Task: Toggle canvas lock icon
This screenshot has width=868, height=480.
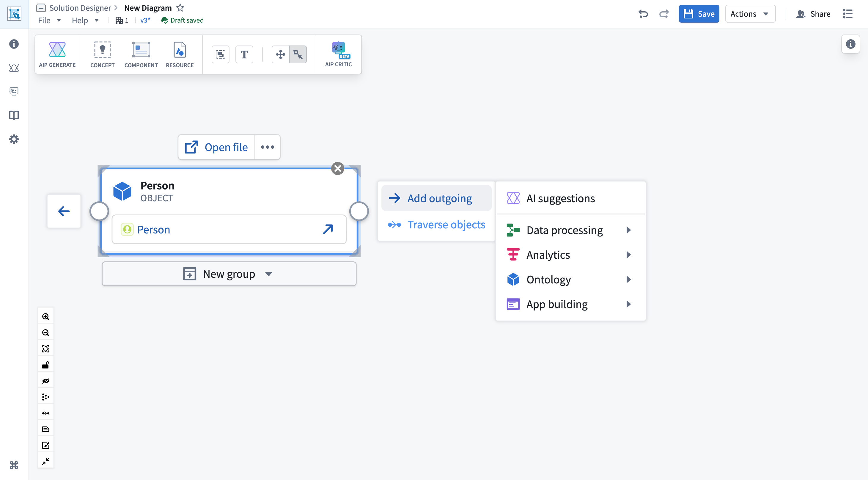Action: click(x=46, y=365)
